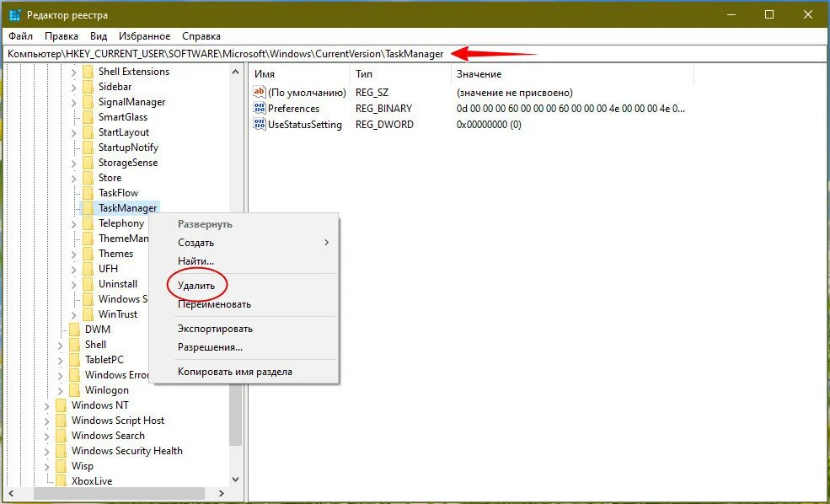Open the Справка menu
This screenshot has height=504, width=830.
tap(201, 36)
